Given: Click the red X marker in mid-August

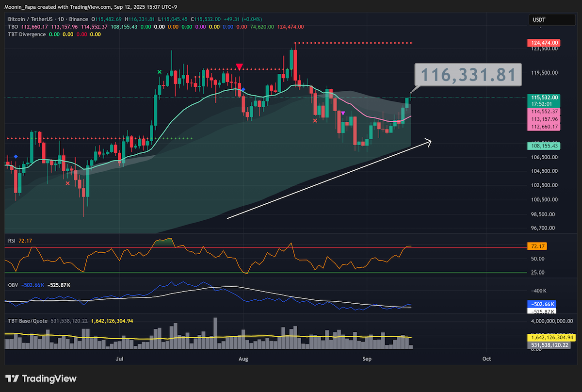Looking at the screenshot, I should click(x=315, y=120).
